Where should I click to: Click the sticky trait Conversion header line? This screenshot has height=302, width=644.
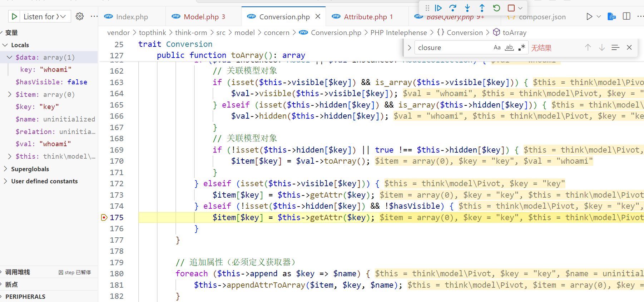pyautogui.click(x=175, y=44)
